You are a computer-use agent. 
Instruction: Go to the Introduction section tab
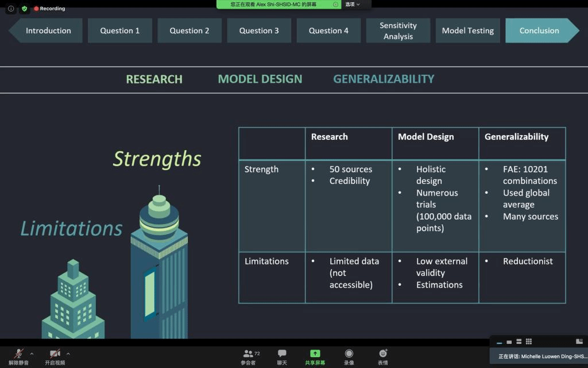pos(45,30)
